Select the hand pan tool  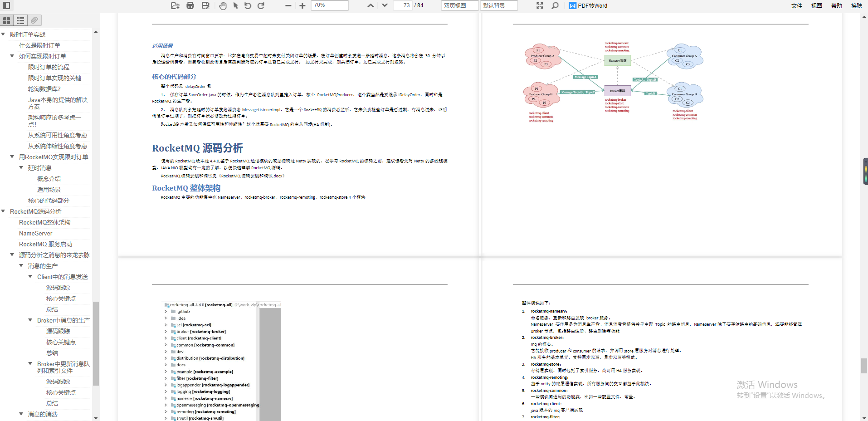(x=223, y=5)
